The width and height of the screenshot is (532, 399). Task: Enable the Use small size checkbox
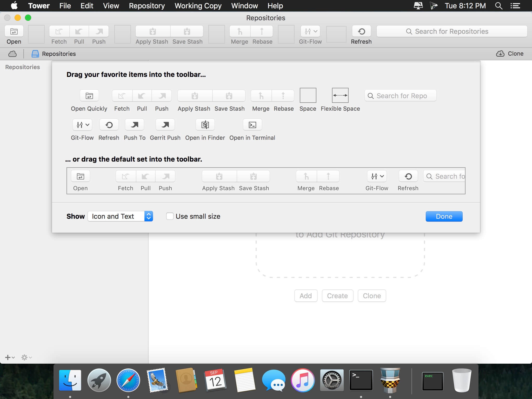170,216
